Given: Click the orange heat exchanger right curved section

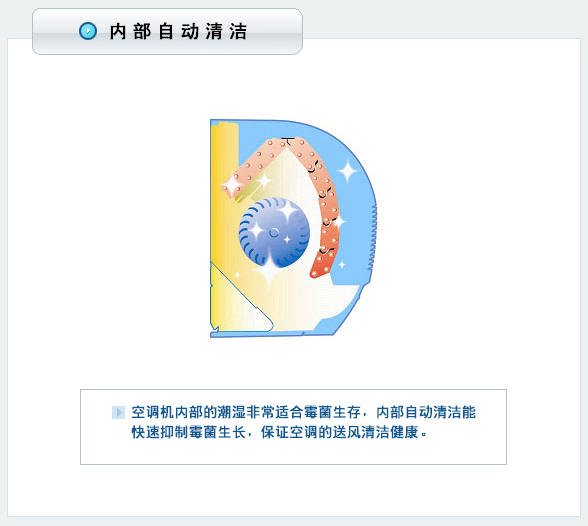Looking at the screenshot, I should (325, 215).
